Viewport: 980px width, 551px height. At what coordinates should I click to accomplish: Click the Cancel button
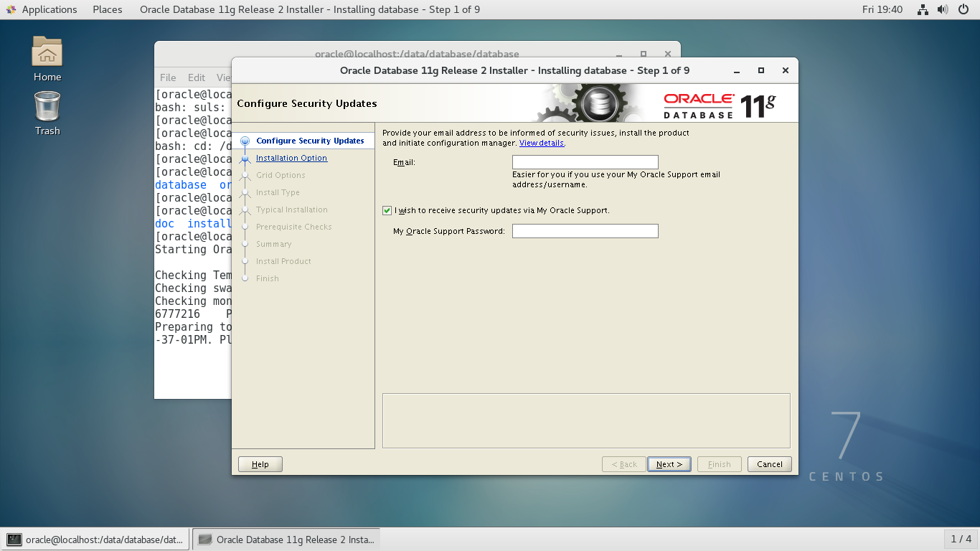pos(770,464)
